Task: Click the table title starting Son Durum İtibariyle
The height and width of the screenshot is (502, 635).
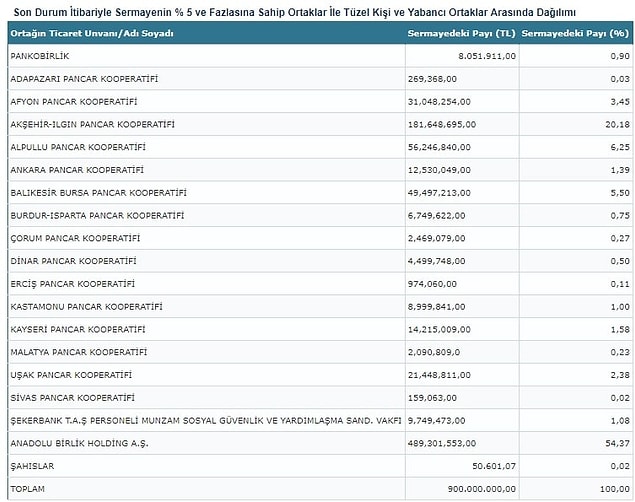Action: [294, 12]
